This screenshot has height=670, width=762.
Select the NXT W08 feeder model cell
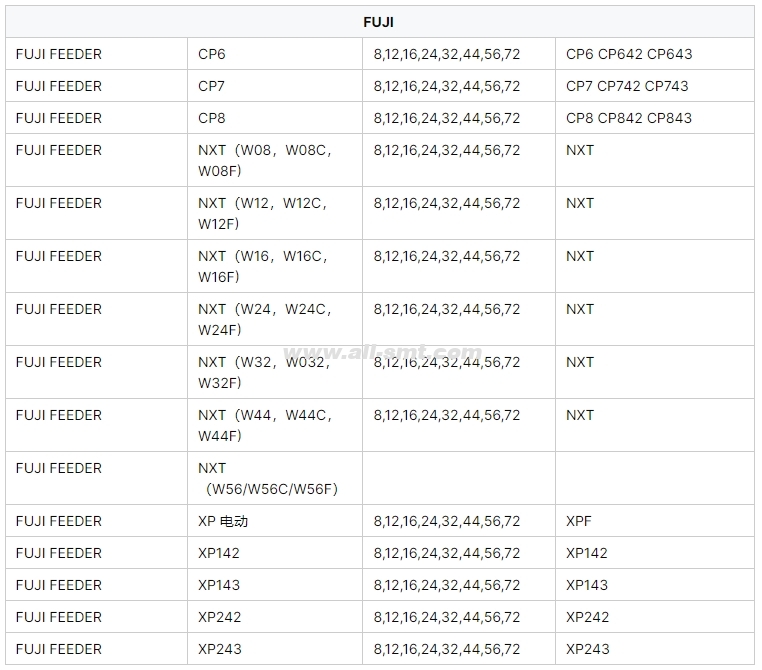pyautogui.click(x=275, y=160)
